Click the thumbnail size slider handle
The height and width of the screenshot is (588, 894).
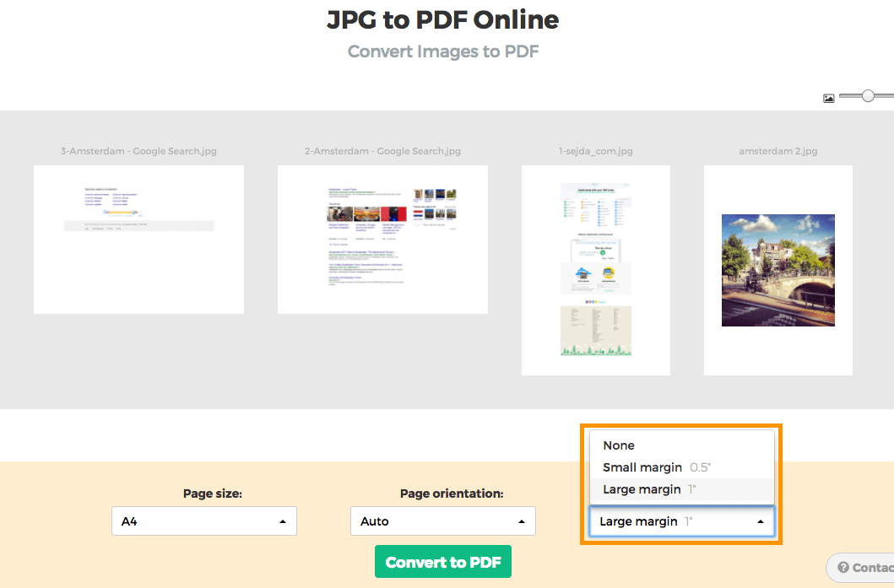pyautogui.click(x=868, y=96)
